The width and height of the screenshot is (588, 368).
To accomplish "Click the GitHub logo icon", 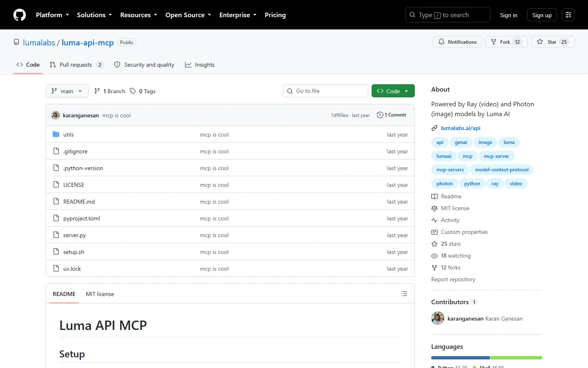I will [20, 15].
